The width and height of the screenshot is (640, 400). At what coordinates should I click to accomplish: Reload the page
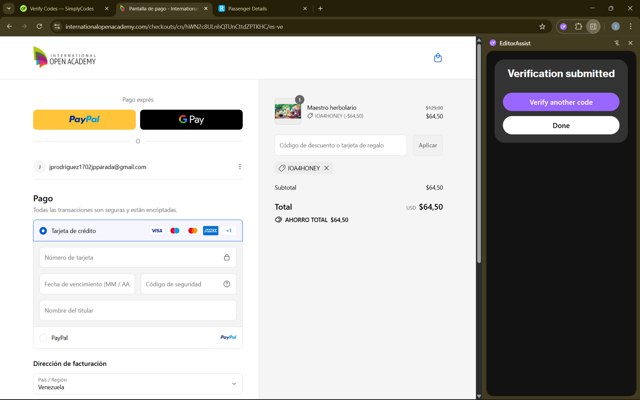pos(39,27)
